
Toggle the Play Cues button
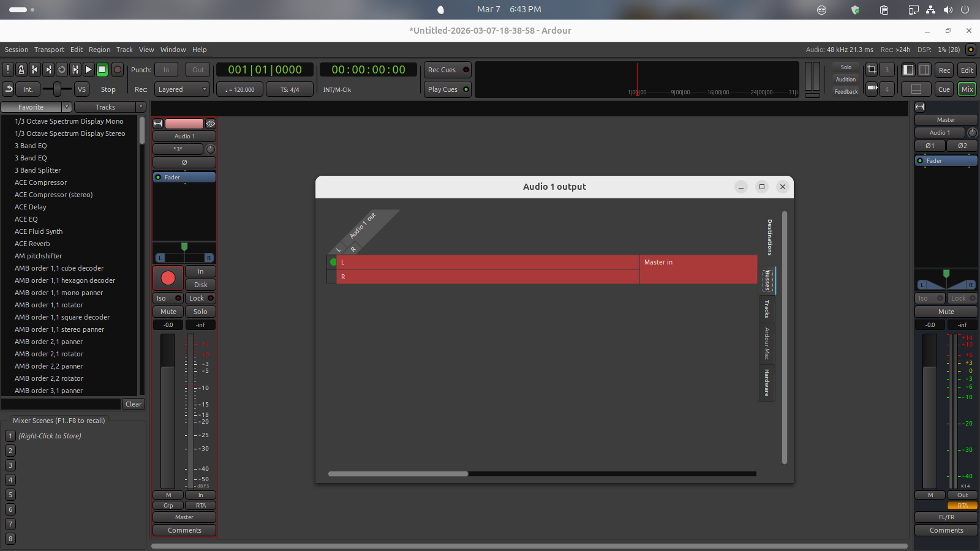[447, 89]
